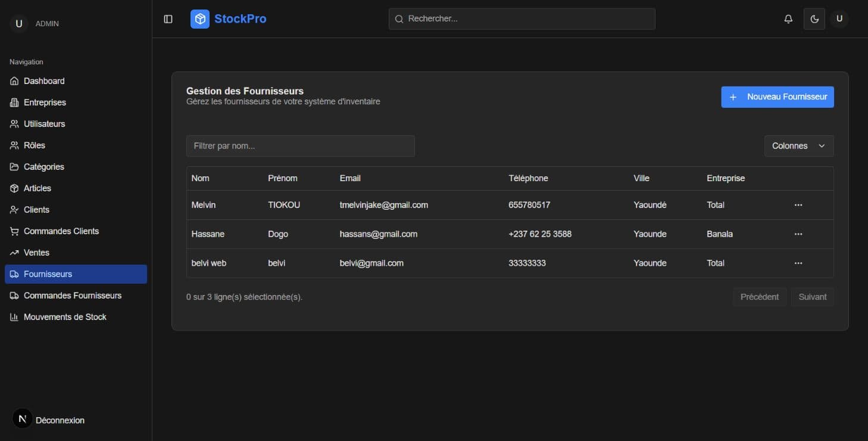Click the Téléphone column header
Viewport: 868px width, 441px height.
(529, 178)
